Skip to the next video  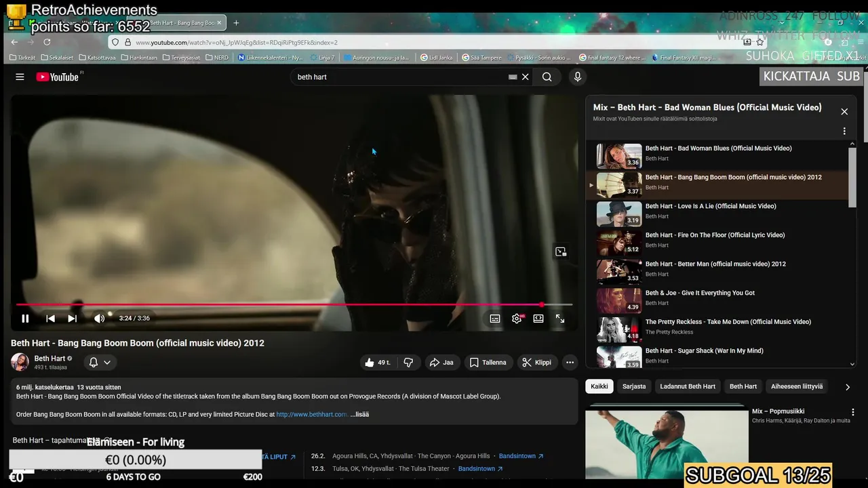(72, 319)
